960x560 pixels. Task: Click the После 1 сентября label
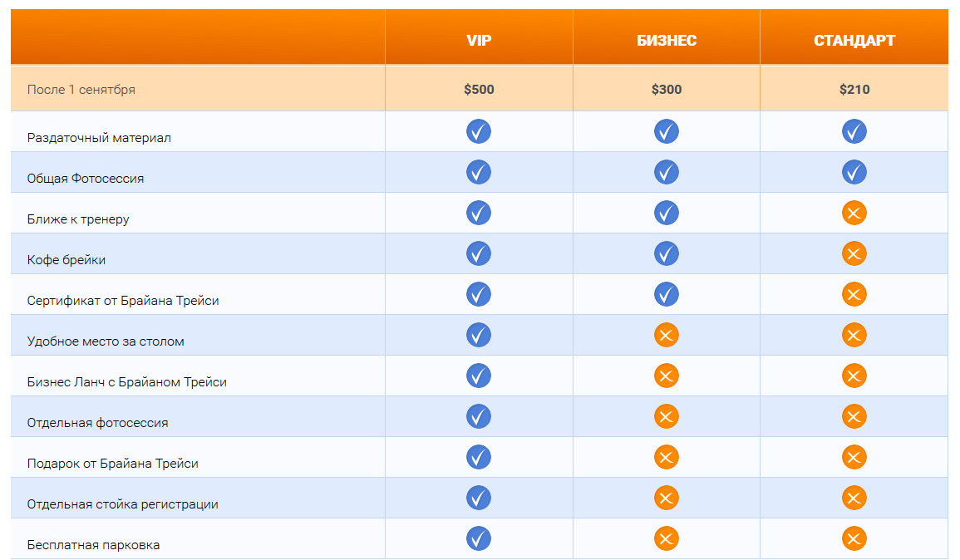click(x=81, y=89)
